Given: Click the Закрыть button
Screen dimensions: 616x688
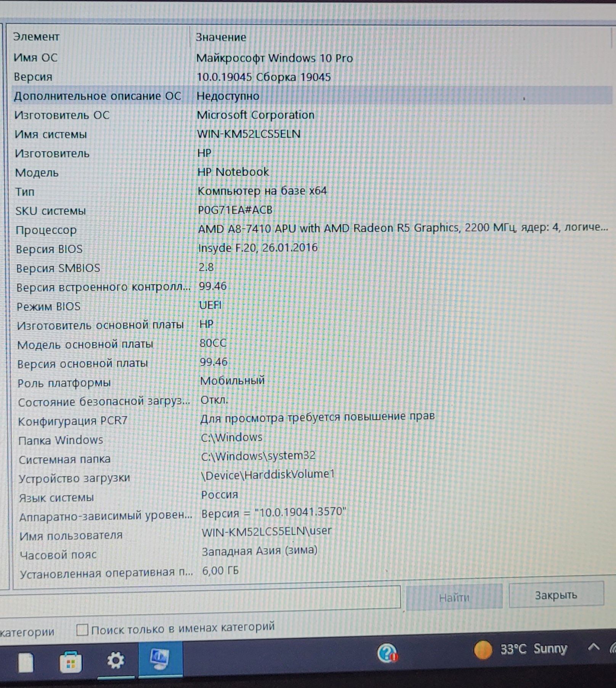Looking at the screenshot, I should 556,595.
